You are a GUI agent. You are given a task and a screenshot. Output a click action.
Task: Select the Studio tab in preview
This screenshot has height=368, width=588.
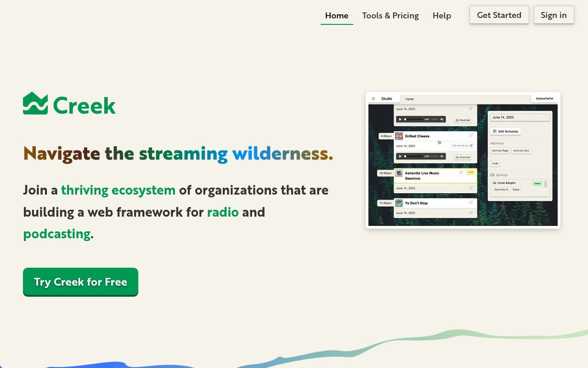[x=387, y=99]
